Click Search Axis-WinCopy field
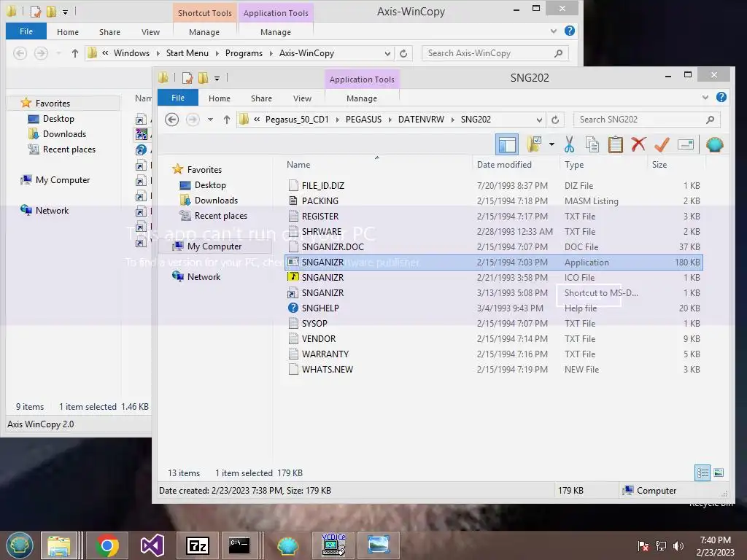This screenshot has height=560, width=747. click(x=495, y=53)
